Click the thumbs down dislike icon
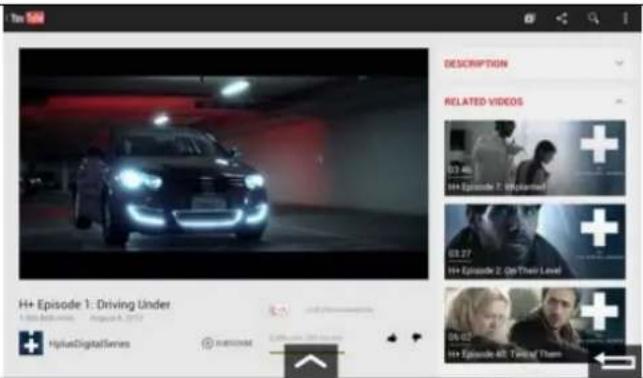Viewport: 643px width, 378px height. 417,337
